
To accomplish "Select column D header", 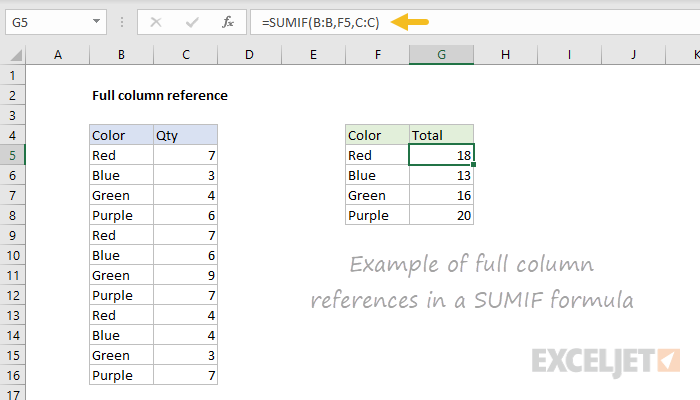I will pos(249,55).
